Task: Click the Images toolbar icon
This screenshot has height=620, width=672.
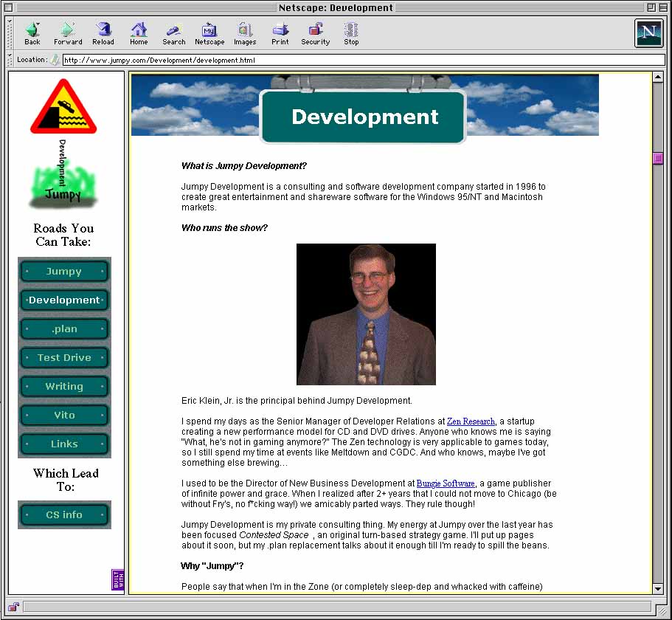Action: (x=245, y=33)
